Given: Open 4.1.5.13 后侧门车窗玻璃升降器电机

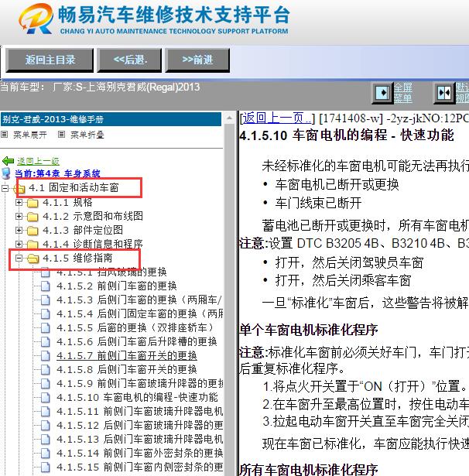Looking at the screenshot, I should tap(139, 440).
